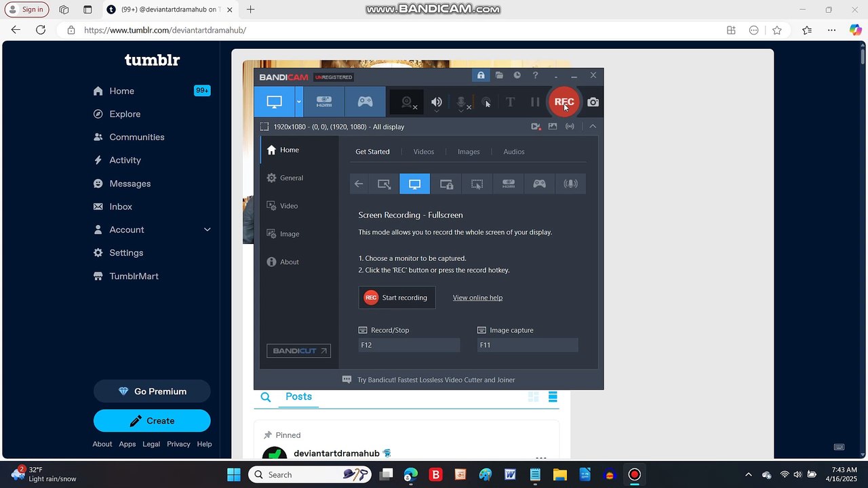Open Home section in Bandicam sidebar
This screenshot has width=868, height=488.
coord(299,150)
